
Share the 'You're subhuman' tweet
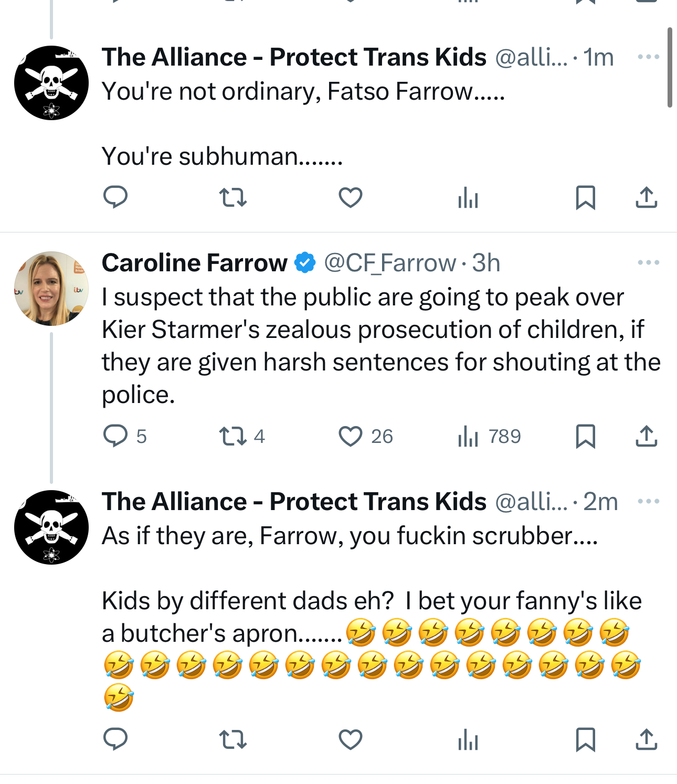[647, 198]
